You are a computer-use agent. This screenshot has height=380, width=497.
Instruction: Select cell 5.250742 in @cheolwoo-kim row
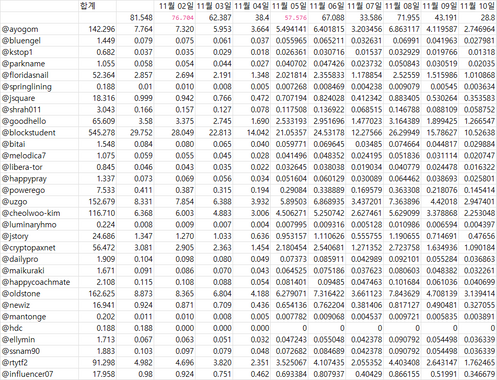coord(329,213)
